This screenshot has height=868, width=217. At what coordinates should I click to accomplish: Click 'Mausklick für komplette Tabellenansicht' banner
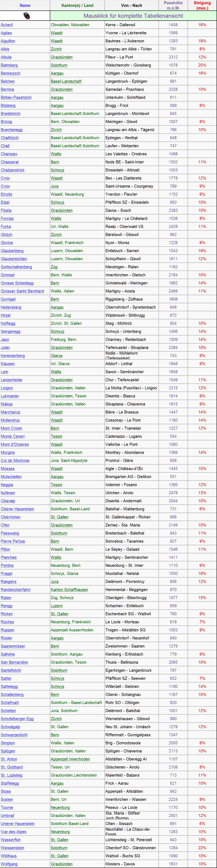tap(133, 16)
